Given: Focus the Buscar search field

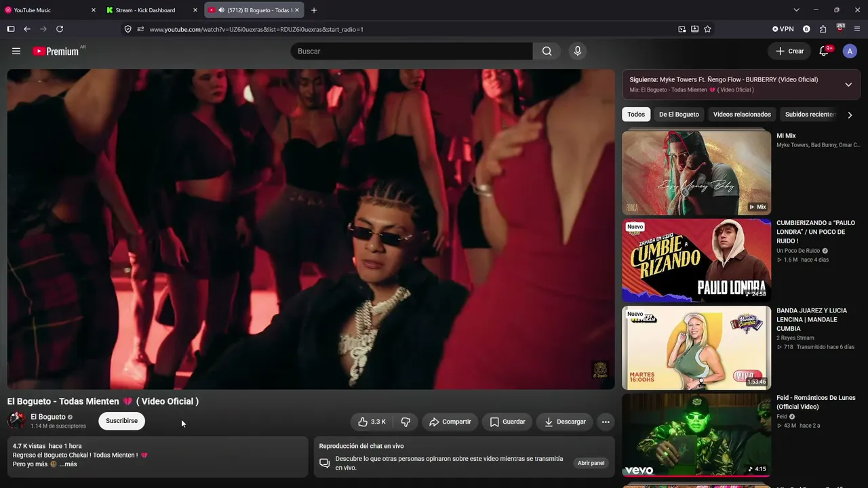Looking at the screenshot, I should (x=412, y=51).
